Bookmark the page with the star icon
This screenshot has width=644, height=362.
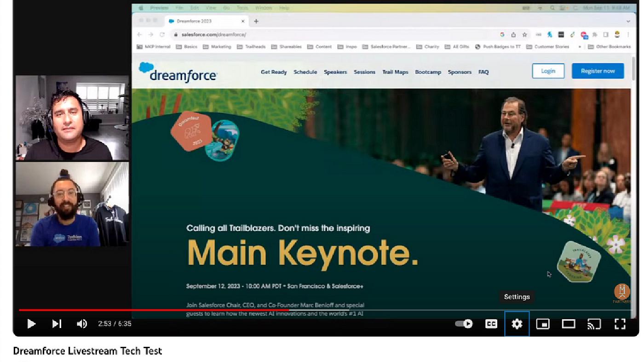click(523, 34)
